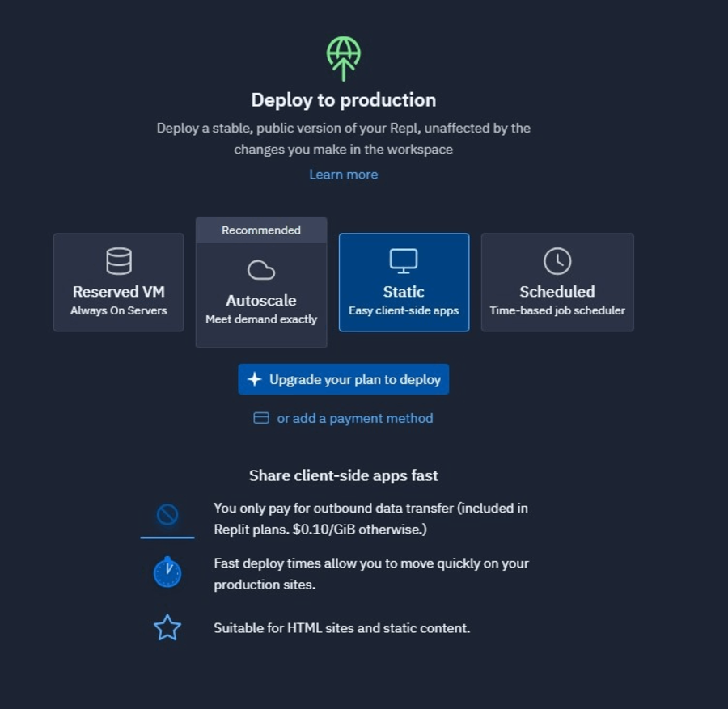Click the 'Fast deploy times' description text

tap(371, 574)
